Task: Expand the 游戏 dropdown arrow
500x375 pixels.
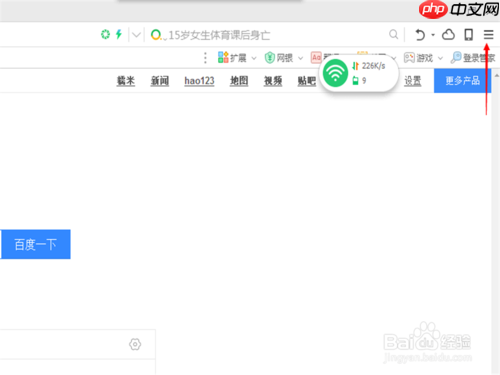Action: tap(440, 58)
